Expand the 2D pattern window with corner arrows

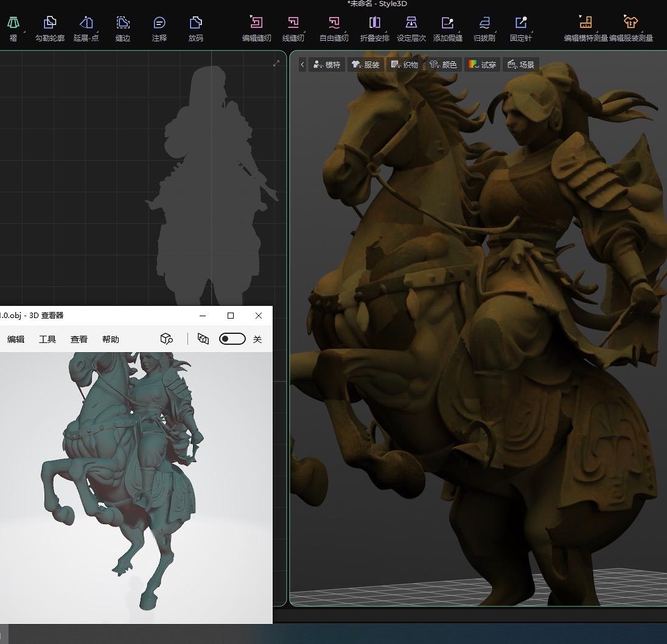[x=276, y=63]
